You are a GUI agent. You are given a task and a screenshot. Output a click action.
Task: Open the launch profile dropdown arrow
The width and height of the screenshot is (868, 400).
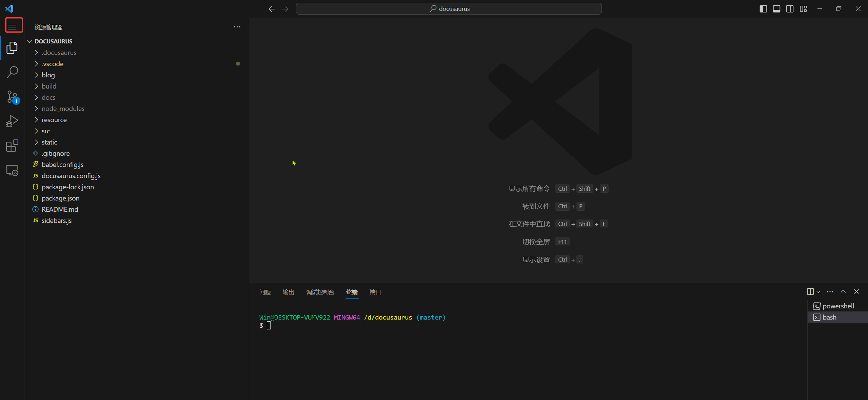(x=818, y=292)
